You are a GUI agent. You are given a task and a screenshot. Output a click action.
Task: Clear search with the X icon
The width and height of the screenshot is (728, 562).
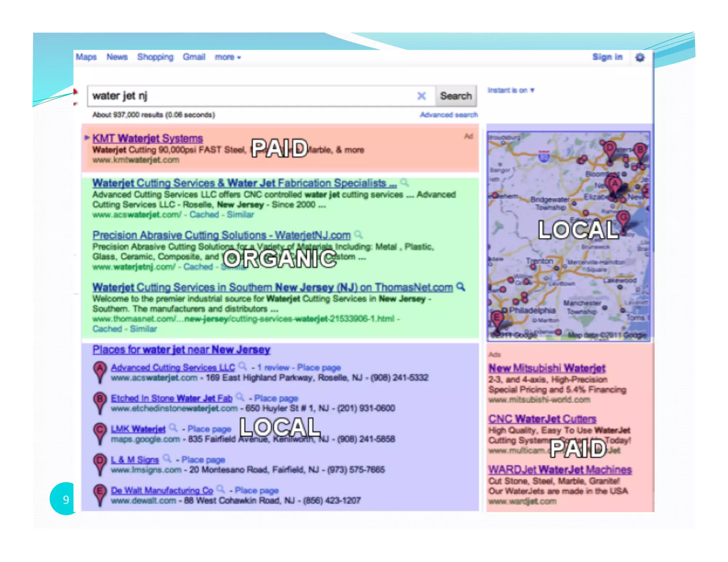pyautogui.click(x=422, y=96)
